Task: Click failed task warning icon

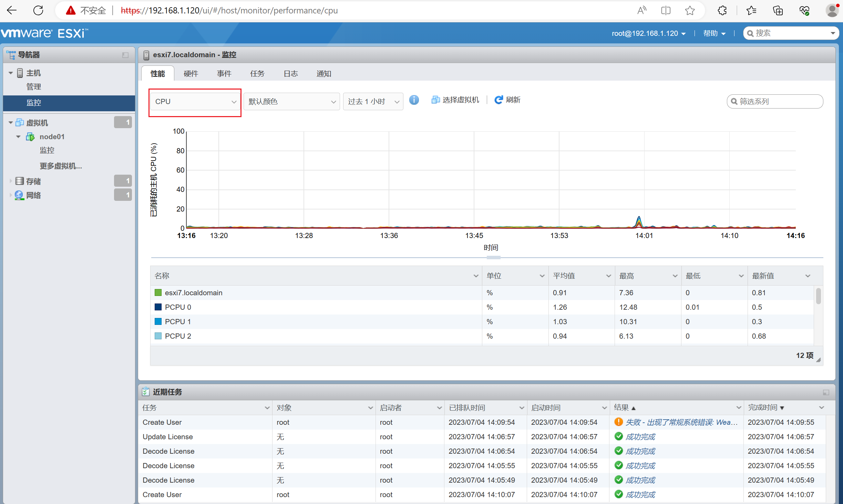Action: click(x=619, y=422)
